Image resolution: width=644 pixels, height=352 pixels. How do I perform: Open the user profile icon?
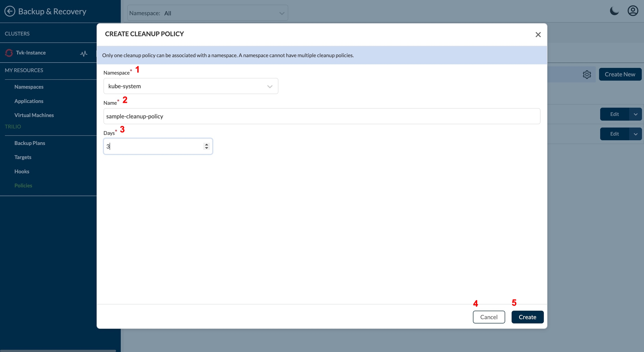click(633, 11)
